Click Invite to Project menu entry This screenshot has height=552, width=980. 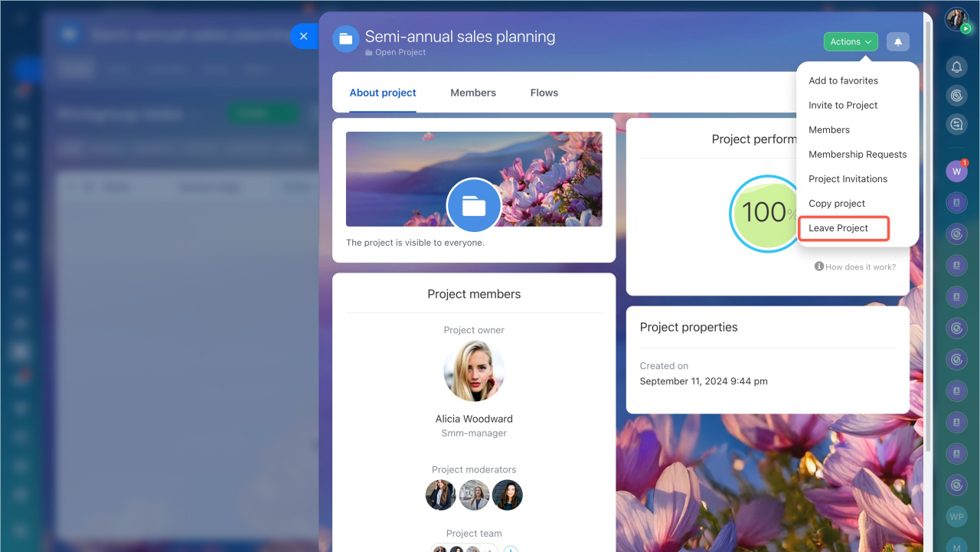(843, 105)
